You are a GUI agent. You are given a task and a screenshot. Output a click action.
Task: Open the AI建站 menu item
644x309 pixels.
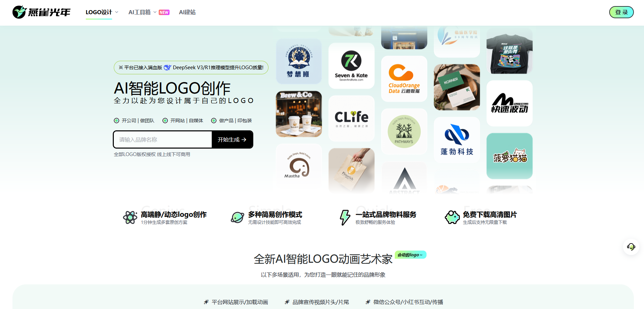pos(187,12)
